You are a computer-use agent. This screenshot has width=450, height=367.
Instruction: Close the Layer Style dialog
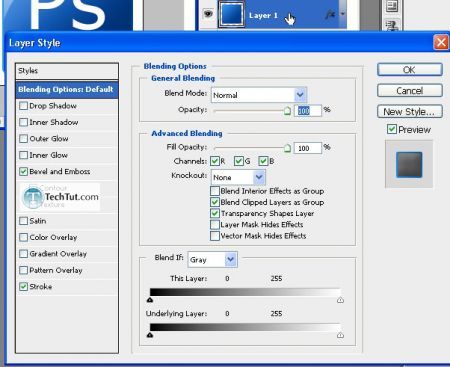click(x=441, y=42)
